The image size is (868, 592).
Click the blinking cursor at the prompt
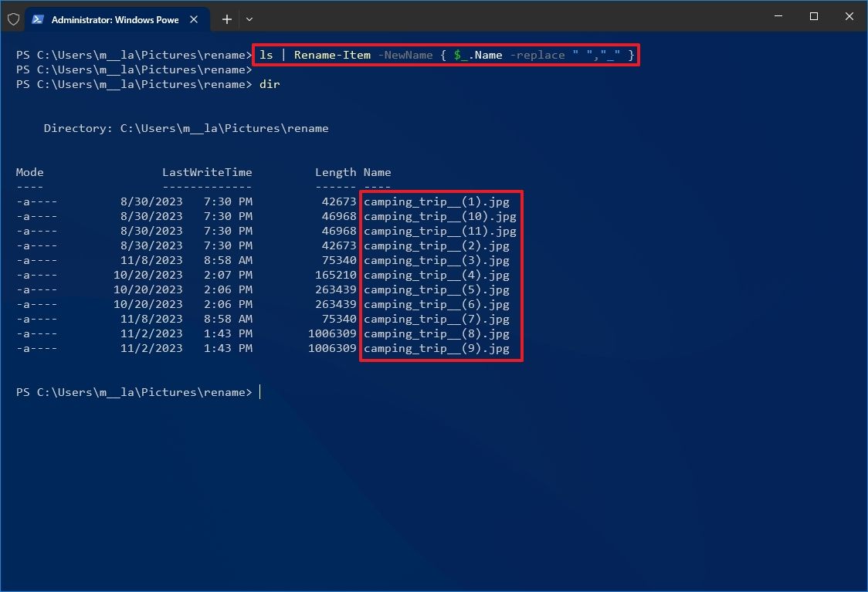(x=260, y=392)
